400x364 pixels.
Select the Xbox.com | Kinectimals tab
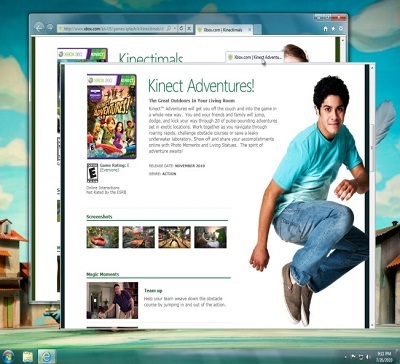point(224,30)
